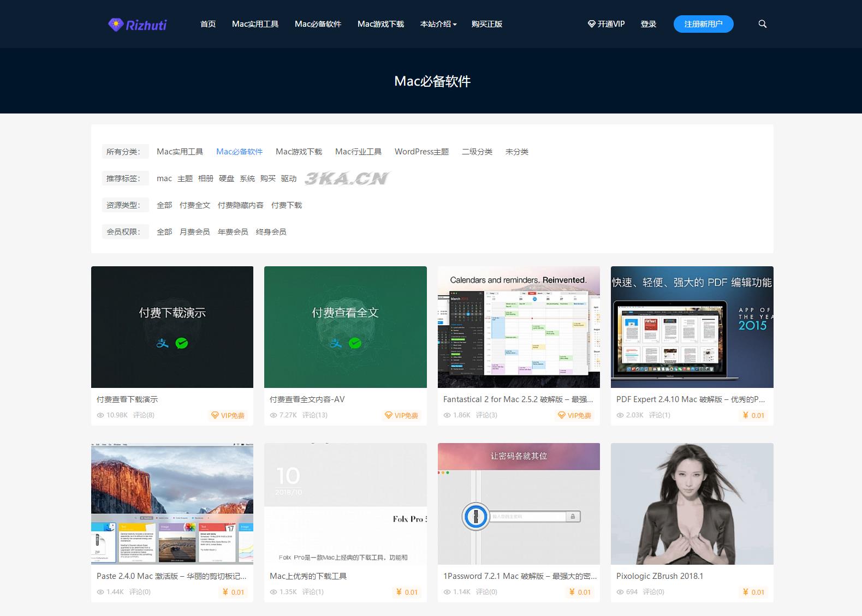Viewport: 862px width, 616px height.
Task: Open the Fantastical 2 calendar thumbnail
Action: coord(519,327)
